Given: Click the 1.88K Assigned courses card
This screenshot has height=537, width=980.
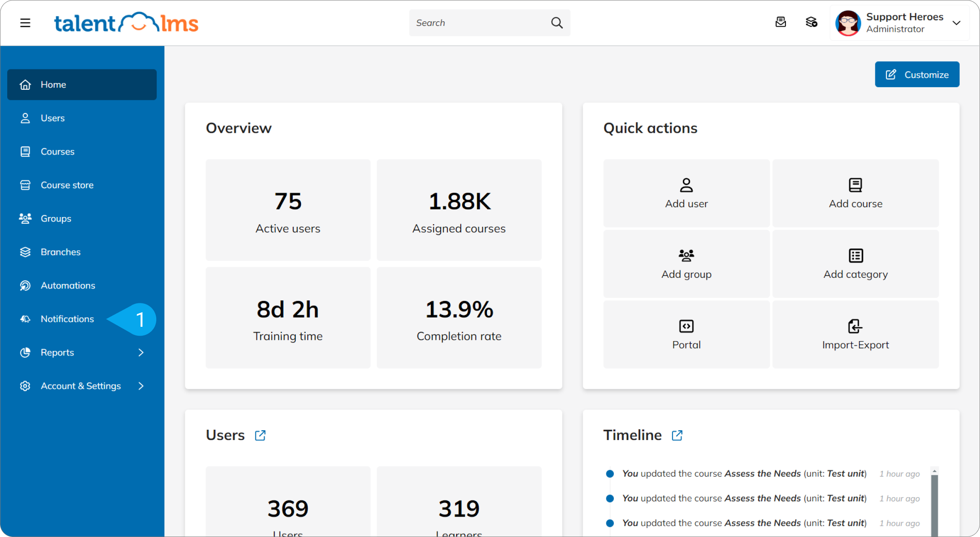Looking at the screenshot, I should 459,210.
